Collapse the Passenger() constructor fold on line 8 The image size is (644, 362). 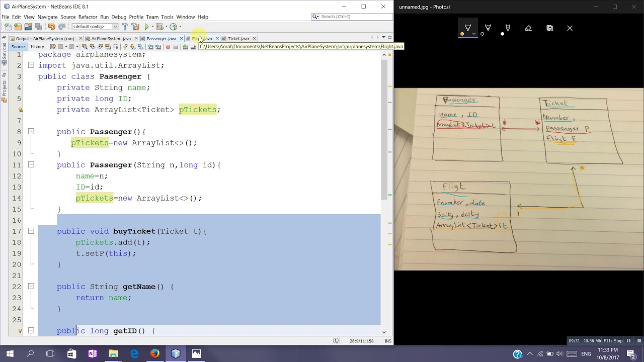click(x=31, y=132)
